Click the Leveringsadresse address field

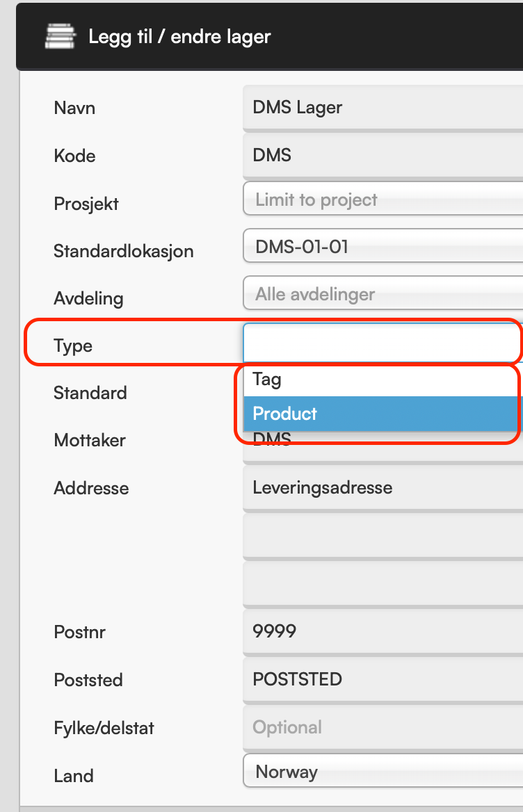tap(383, 487)
